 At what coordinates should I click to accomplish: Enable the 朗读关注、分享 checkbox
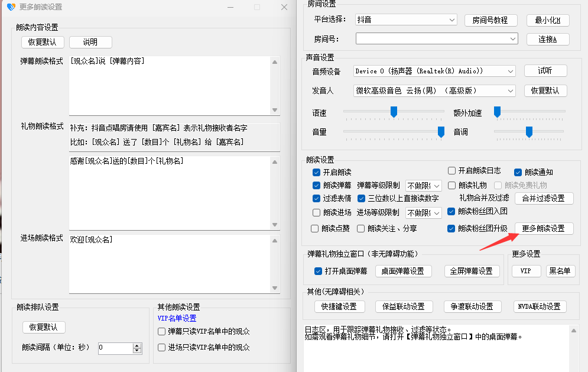click(x=360, y=229)
